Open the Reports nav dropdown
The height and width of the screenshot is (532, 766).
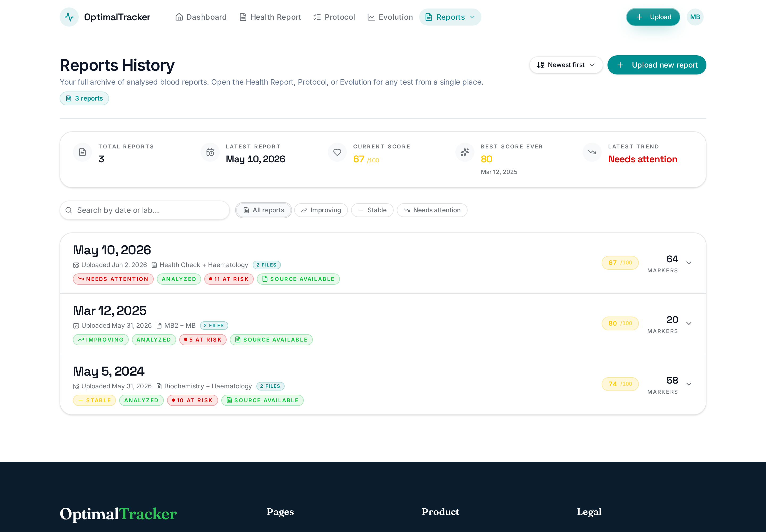point(450,17)
